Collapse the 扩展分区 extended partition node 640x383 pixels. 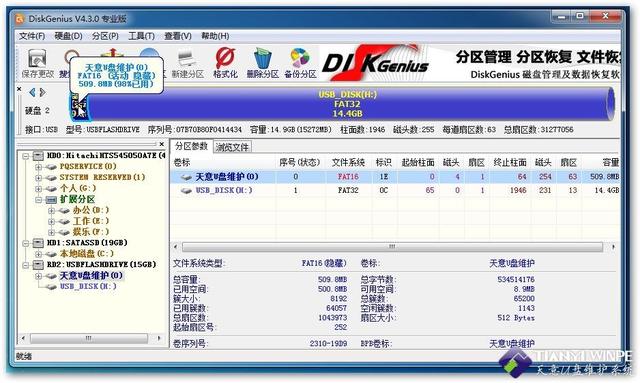coord(38,200)
